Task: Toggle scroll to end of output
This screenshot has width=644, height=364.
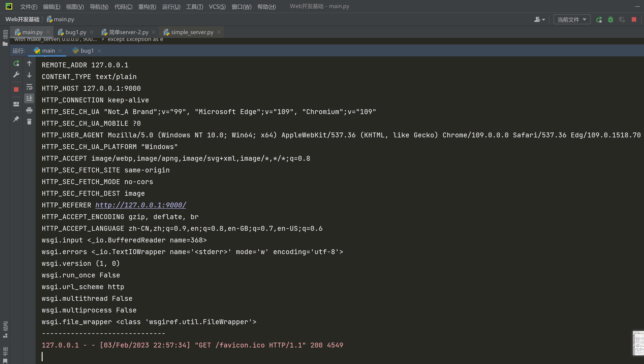Action: click(29, 98)
